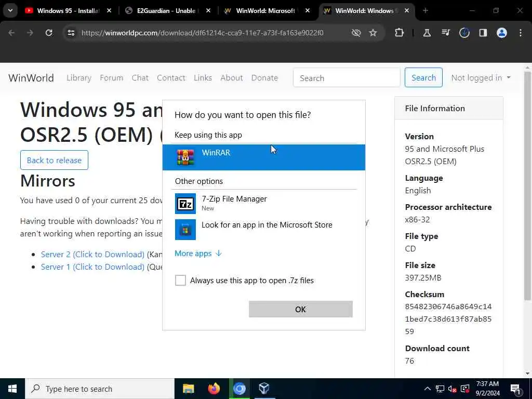
Task: Open Firefox from taskbar
Action: 214,389
